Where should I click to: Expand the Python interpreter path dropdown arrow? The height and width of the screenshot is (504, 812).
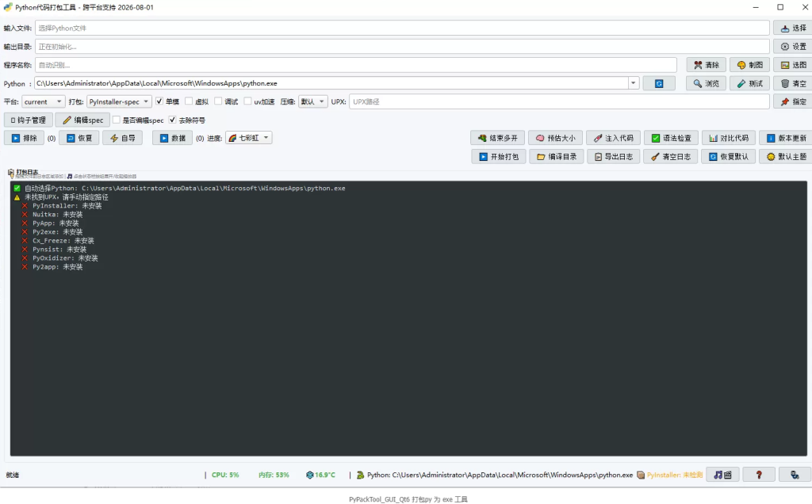pyautogui.click(x=633, y=82)
